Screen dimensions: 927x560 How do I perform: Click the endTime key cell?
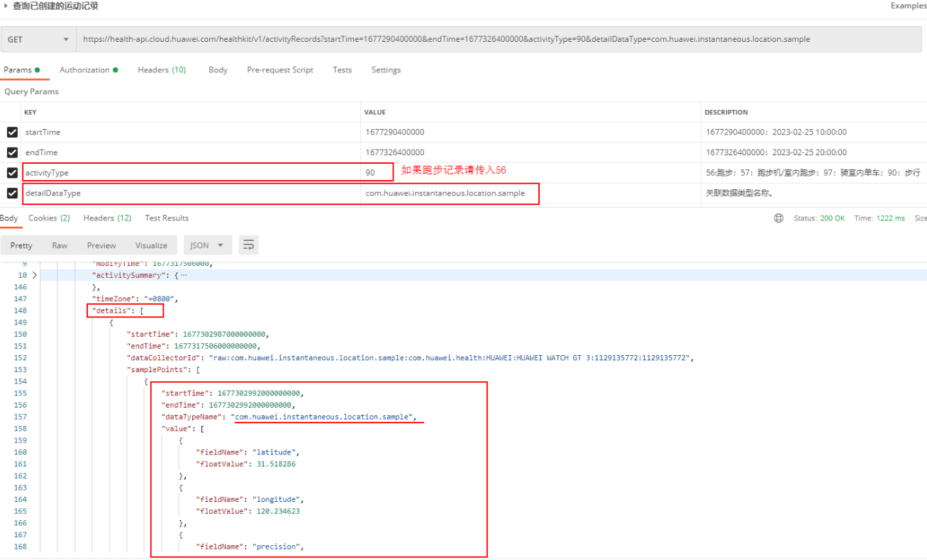[x=190, y=152]
